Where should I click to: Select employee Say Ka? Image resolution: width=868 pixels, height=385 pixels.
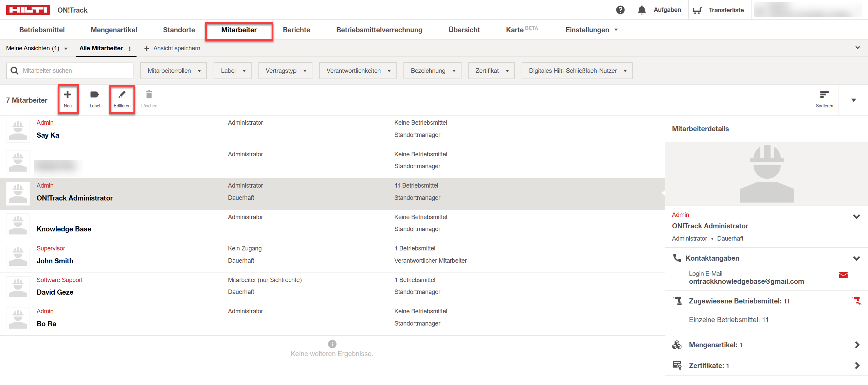pos(48,135)
